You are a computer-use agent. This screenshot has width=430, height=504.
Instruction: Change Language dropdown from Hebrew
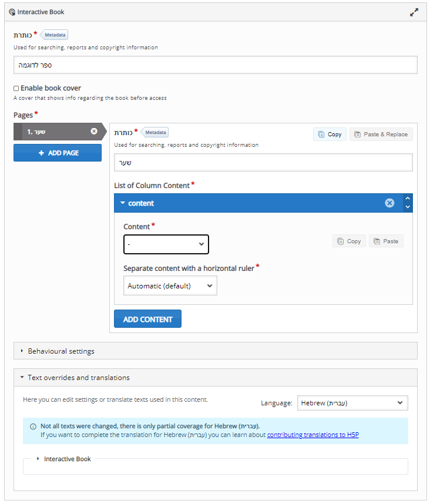point(352,403)
